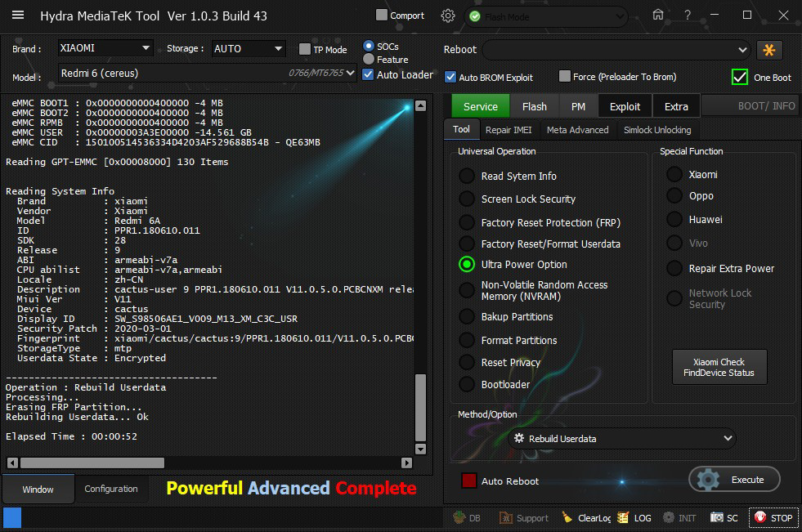Click the SC screenshot camera icon
Screen dimensions: 802x532
[716, 518]
